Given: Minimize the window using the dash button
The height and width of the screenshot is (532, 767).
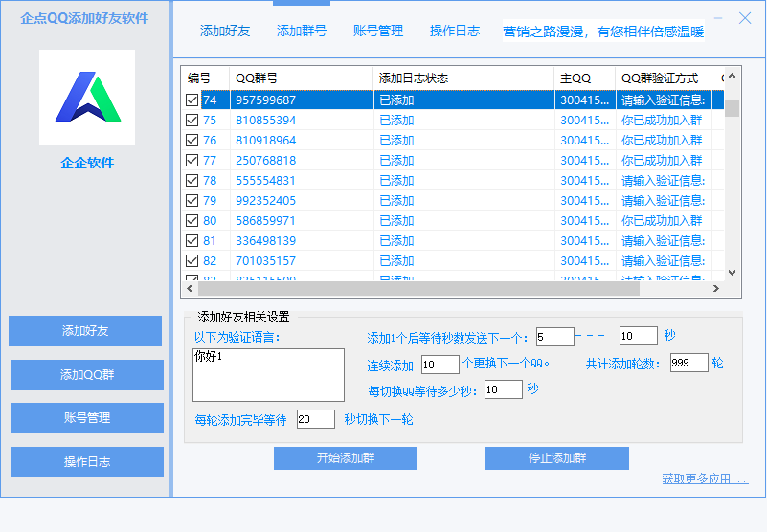Looking at the screenshot, I should coord(717,18).
